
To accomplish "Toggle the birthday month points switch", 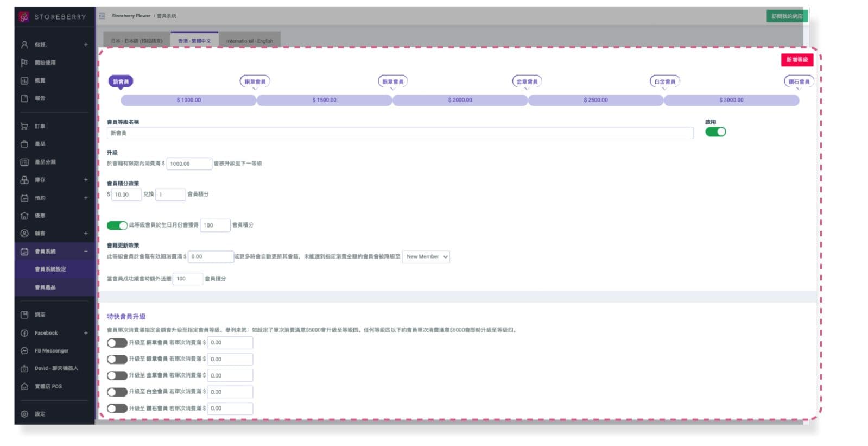I will [x=117, y=225].
